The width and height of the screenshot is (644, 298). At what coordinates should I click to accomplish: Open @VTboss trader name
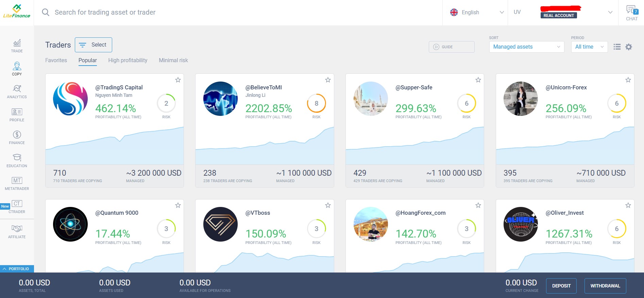click(258, 213)
